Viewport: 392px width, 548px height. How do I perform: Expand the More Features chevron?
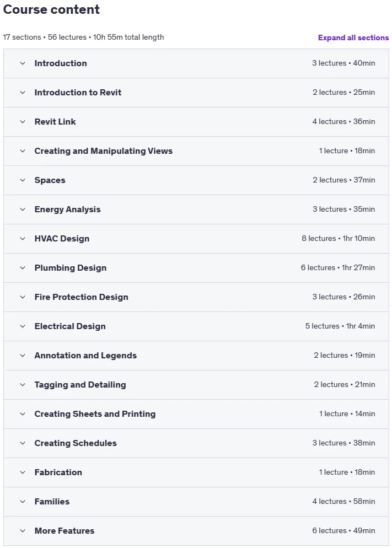coord(23,531)
